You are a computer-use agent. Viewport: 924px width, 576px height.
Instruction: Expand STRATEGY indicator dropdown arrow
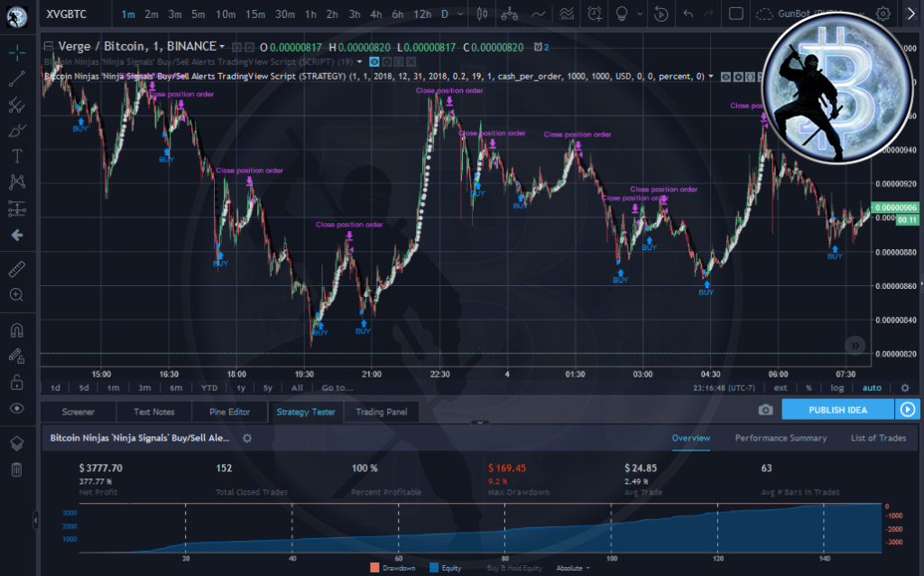tap(711, 77)
